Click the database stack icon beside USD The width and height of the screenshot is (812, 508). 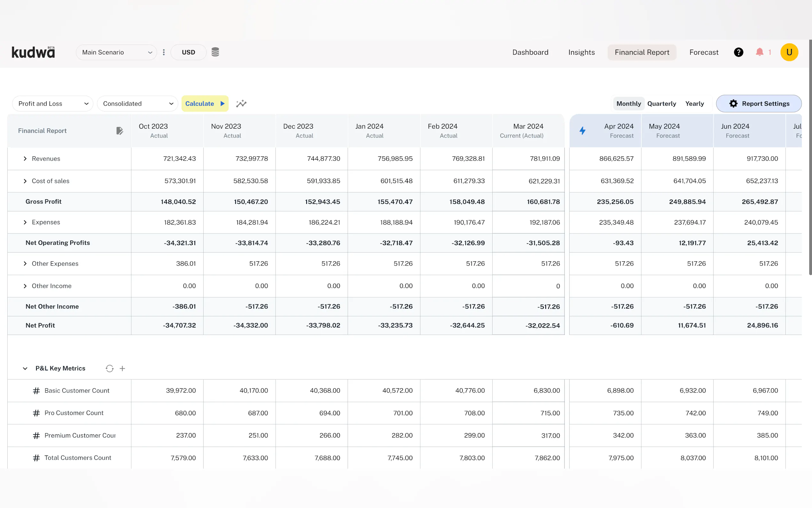[215, 52]
